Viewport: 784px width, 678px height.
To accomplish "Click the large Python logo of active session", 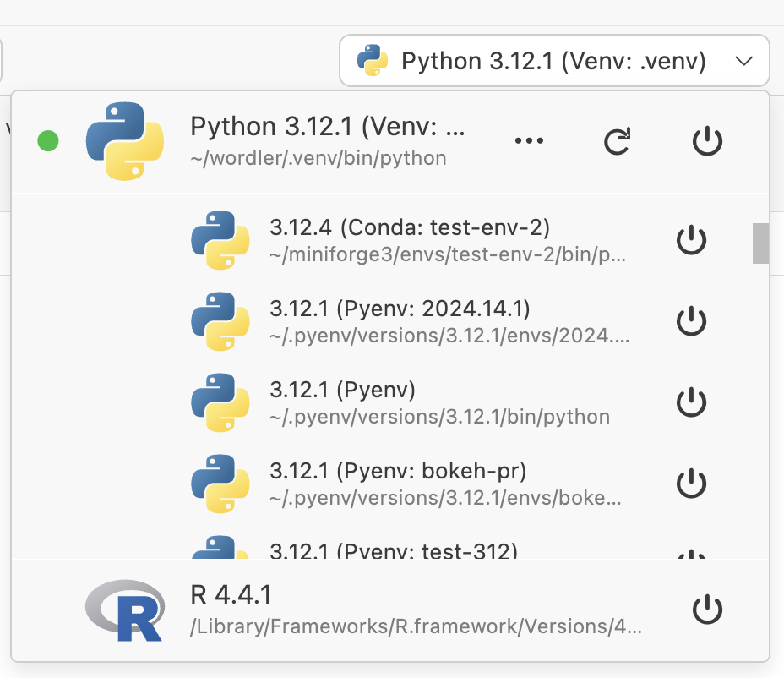I will tap(124, 141).
